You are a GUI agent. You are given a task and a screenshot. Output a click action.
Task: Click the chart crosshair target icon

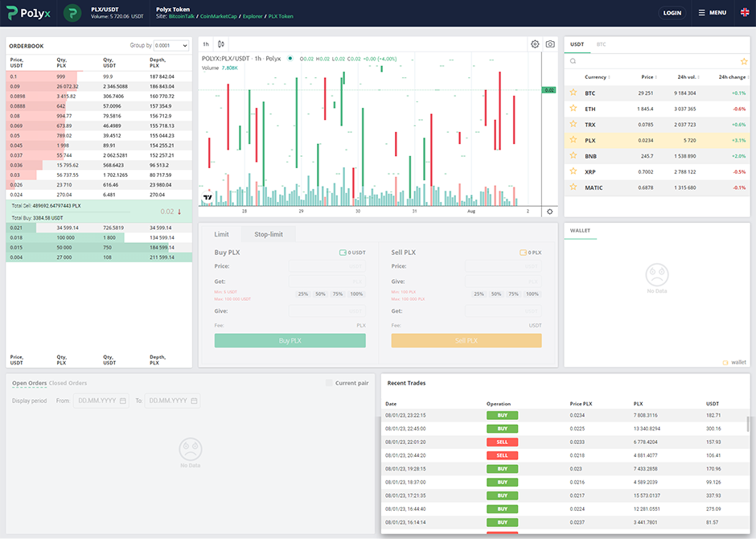549,212
